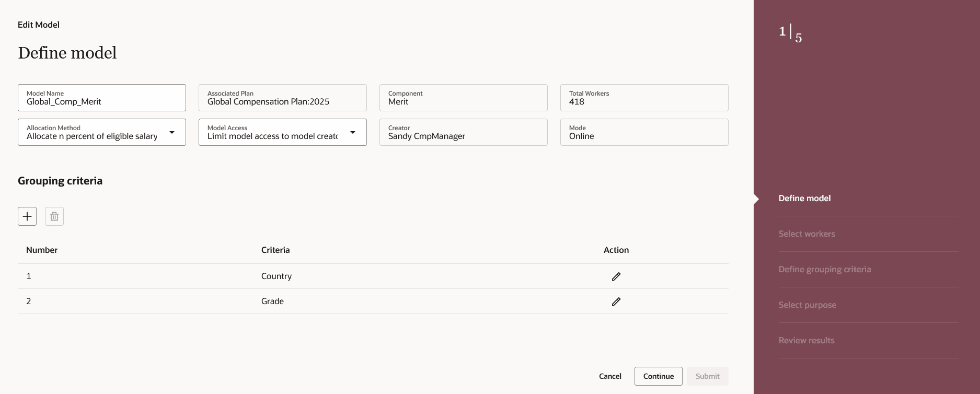Jump to the Select workers step
980x394 pixels.
[x=806, y=234]
